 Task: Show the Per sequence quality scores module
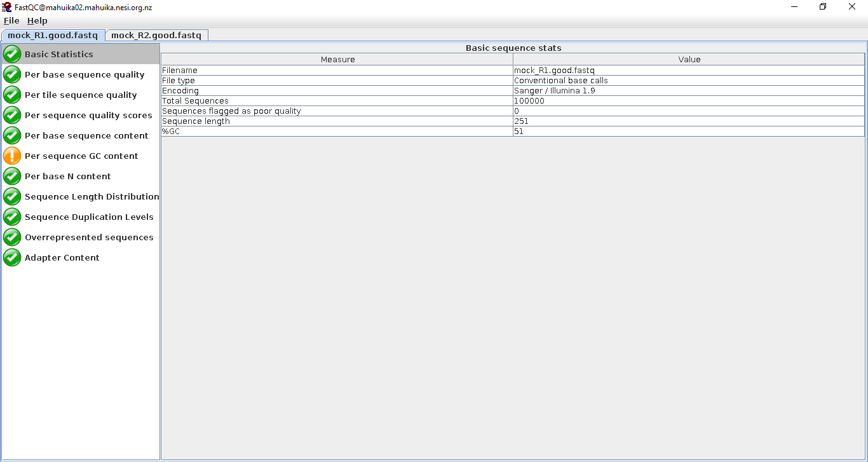coord(88,115)
